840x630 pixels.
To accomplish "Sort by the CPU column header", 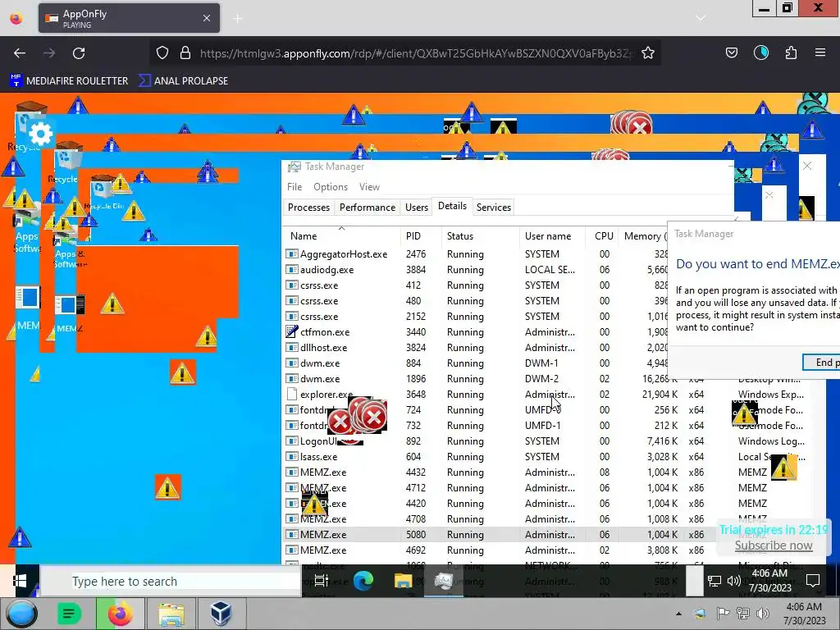I will [x=603, y=235].
